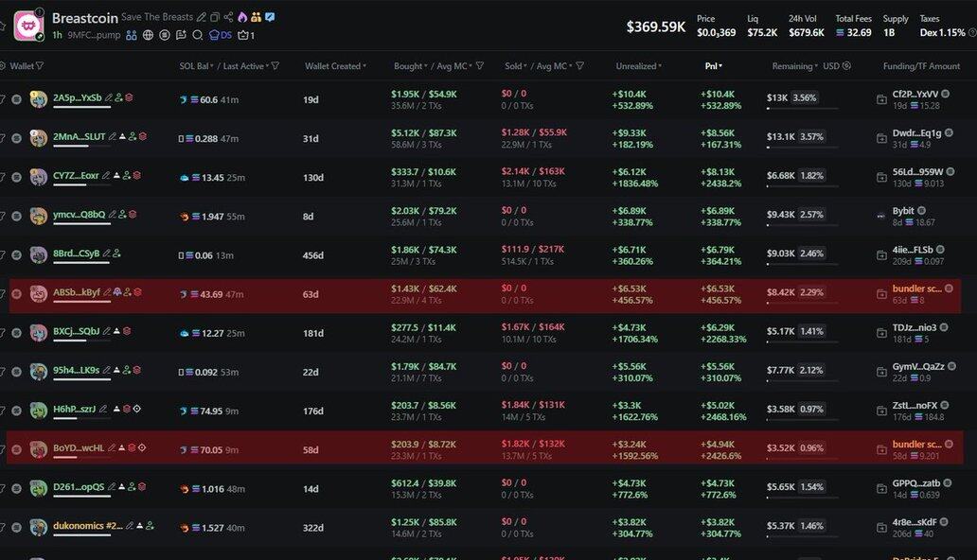Click the copy icon next to Save The Breasts
The image size is (977, 560).
point(215,17)
